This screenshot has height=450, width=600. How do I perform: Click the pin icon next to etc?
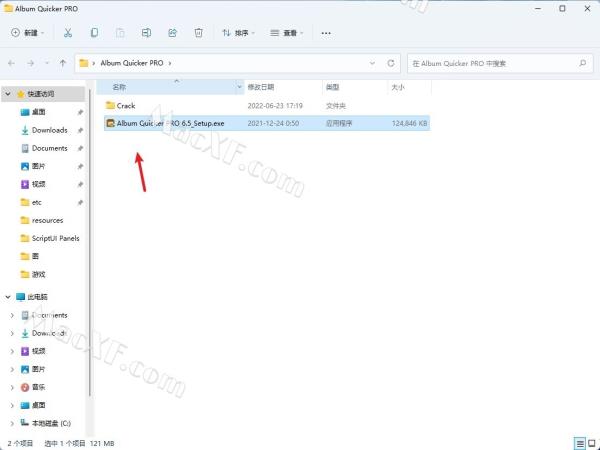pyautogui.click(x=80, y=202)
